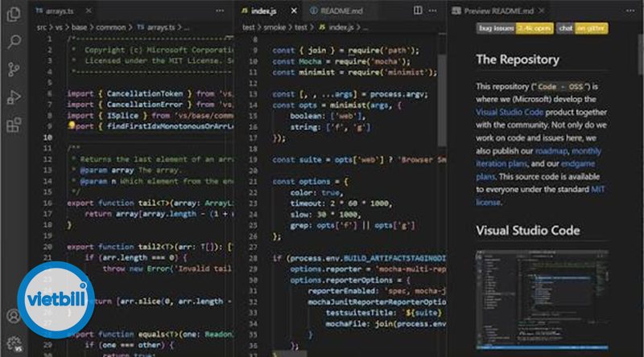644x357 pixels.
Task: Click 'CancellationToken' import in arrays.ts
Action: click(x=145, y=93)
